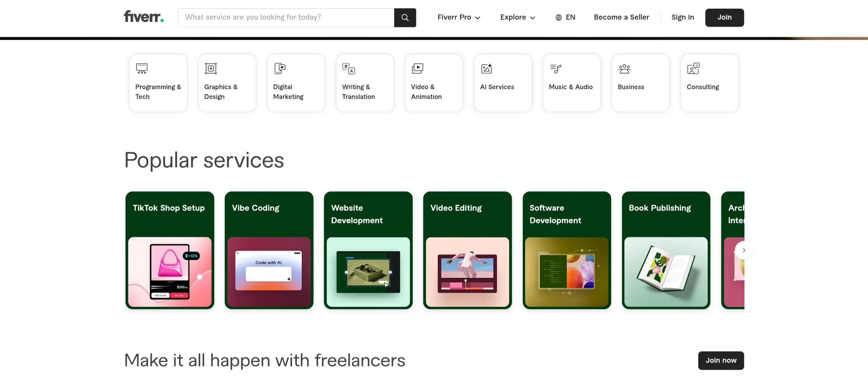Open the Digital Marketing category label
868x381 pixels.
click(x=288, y=91)
